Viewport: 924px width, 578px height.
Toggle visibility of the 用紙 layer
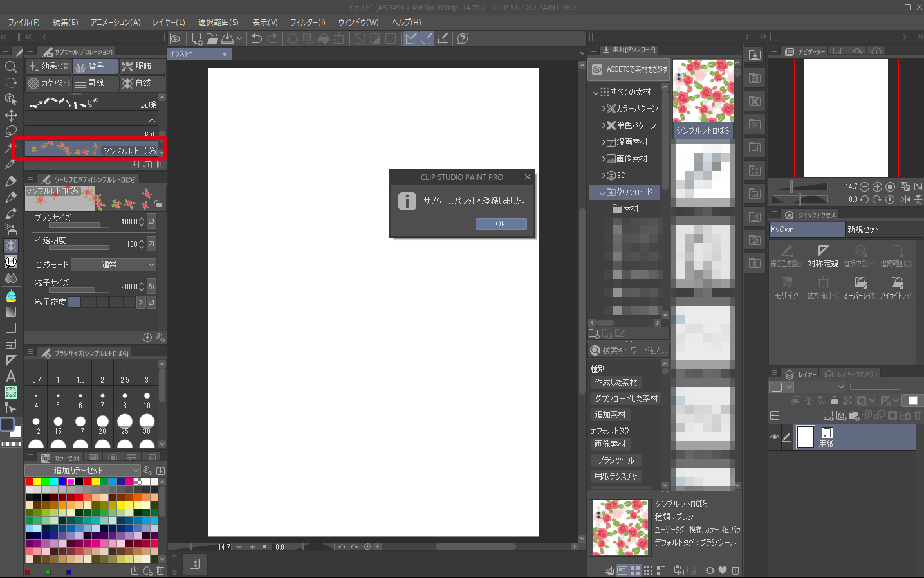[x=775, y=437]
